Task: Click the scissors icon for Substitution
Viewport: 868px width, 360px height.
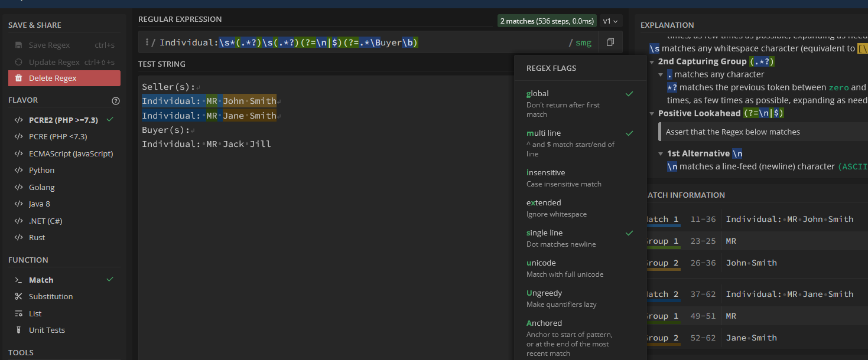Action: pyautogui.click(x=18, y=296)
